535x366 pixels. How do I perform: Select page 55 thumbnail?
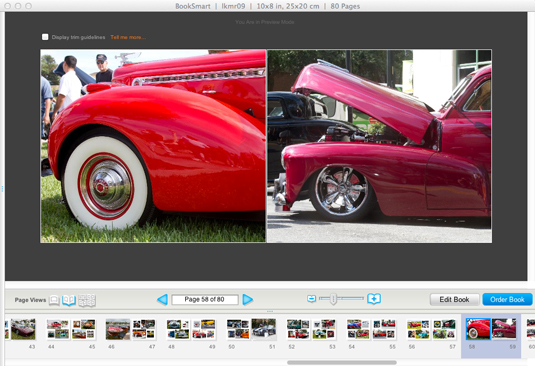point(384,329)
